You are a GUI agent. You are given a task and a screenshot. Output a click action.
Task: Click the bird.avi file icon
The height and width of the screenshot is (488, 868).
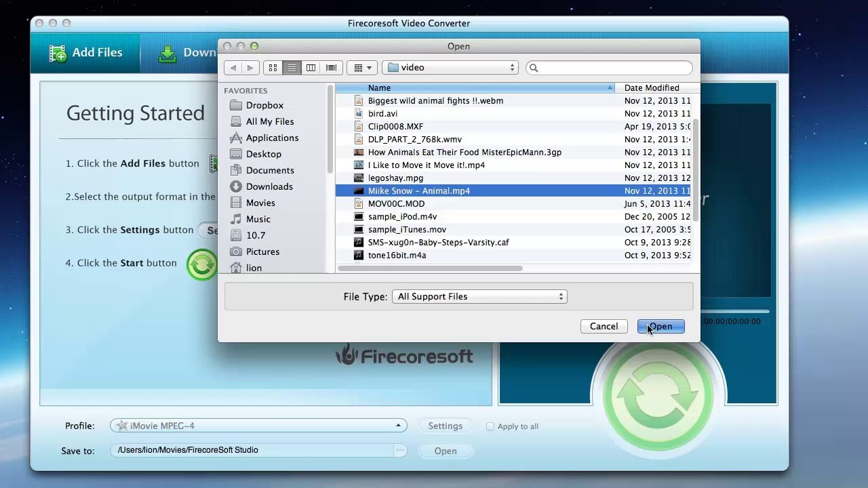pos(359,113)
